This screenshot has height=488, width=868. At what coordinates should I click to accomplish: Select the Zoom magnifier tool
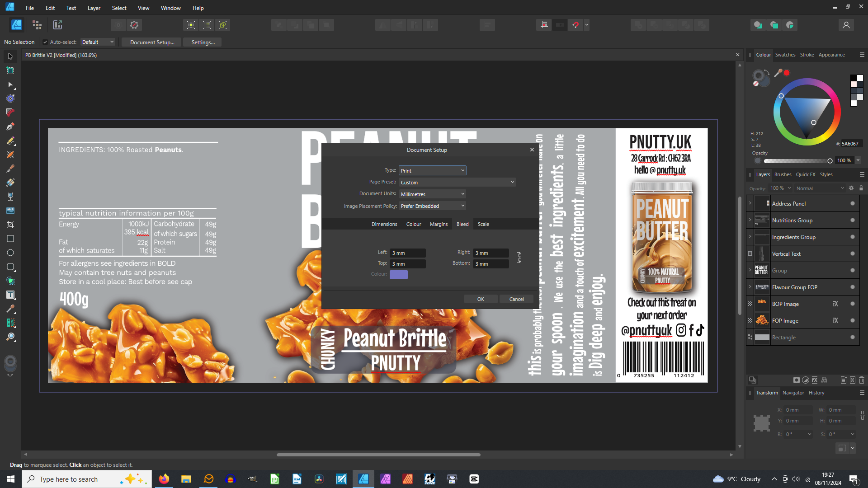click(10, 337)
